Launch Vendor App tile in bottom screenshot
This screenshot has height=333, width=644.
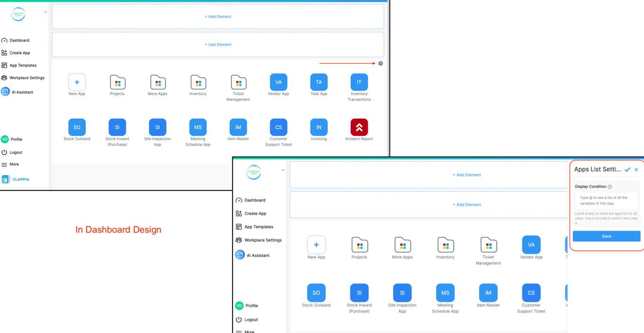coord(531,245)
